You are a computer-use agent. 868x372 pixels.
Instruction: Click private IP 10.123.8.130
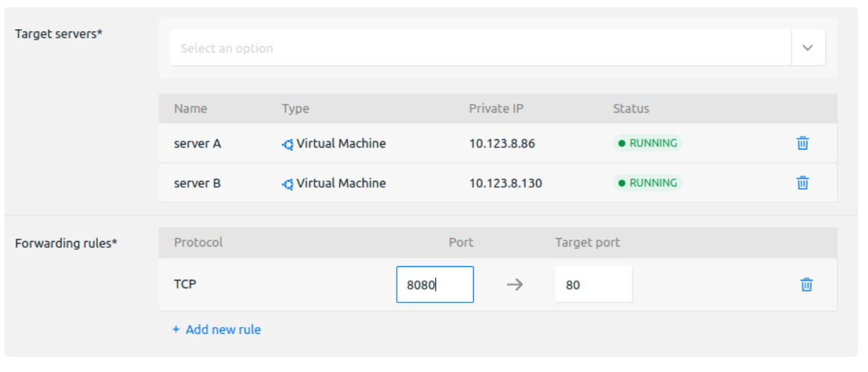point(505,184)
